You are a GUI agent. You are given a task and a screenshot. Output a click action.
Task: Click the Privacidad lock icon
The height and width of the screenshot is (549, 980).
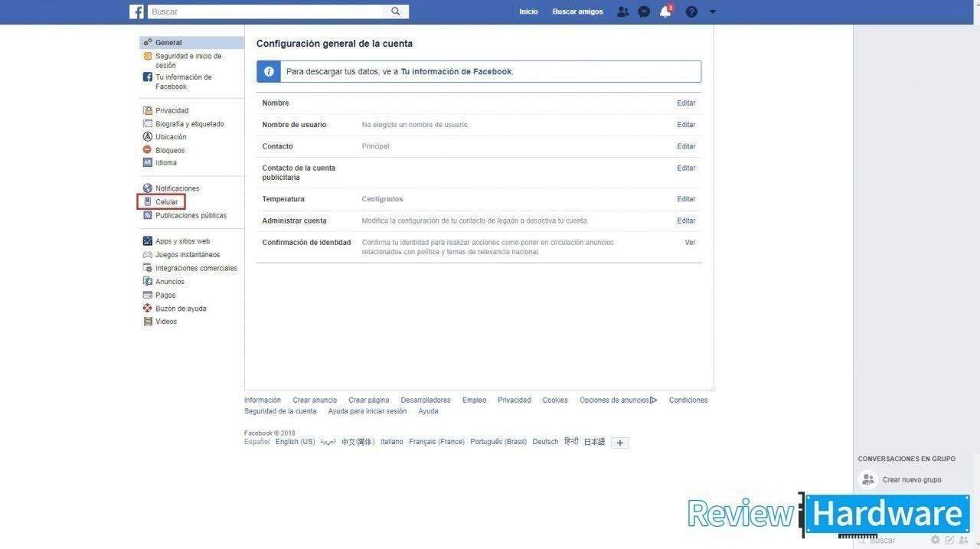click(x=148, y=110)
